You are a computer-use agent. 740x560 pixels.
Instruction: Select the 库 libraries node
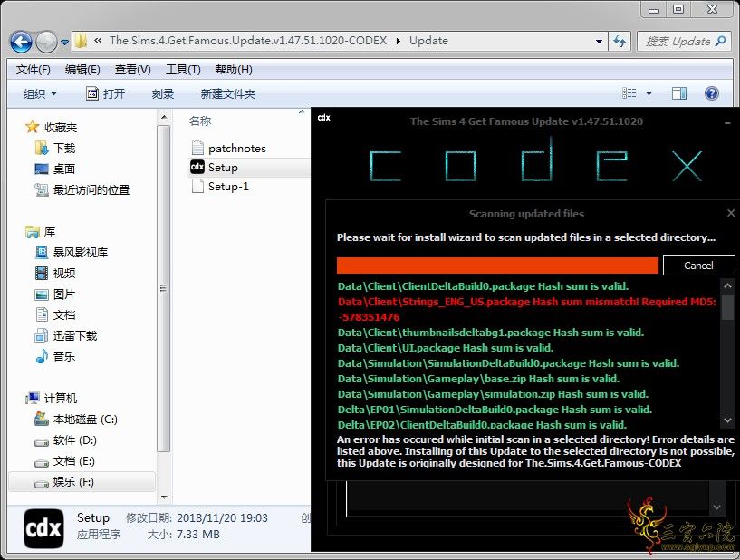click(41, 231)
